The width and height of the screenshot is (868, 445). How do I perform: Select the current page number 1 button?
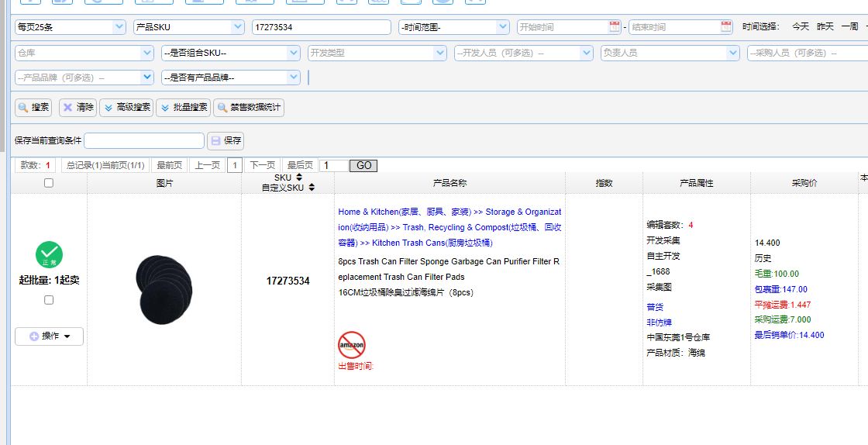point(235,165)
